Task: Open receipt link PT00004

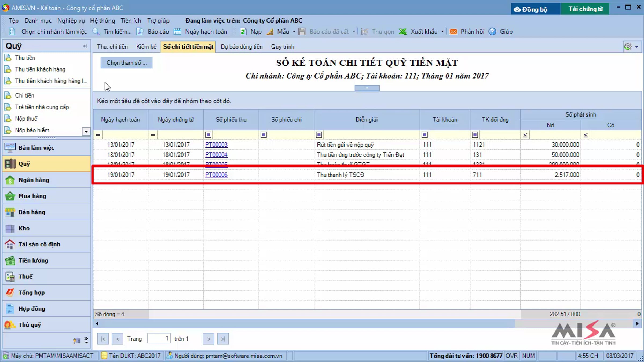Action: click(216, 155)
